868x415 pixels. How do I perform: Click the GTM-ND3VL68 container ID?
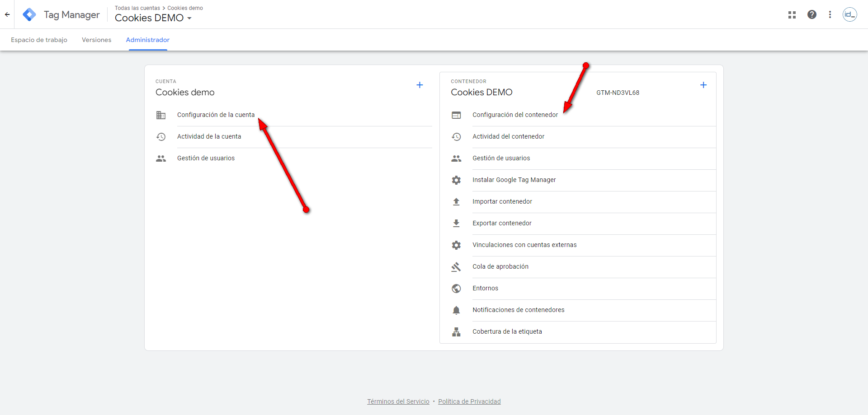[x=618, y=93]
